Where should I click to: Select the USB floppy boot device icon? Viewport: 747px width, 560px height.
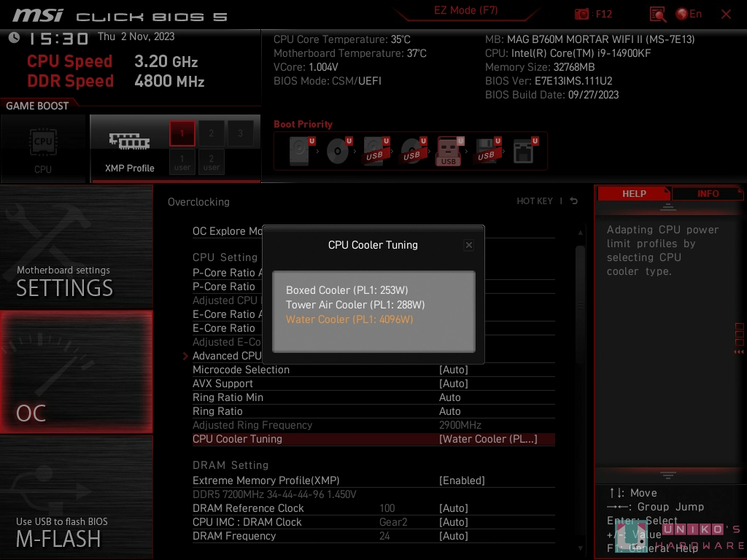[x=487, y=151]
